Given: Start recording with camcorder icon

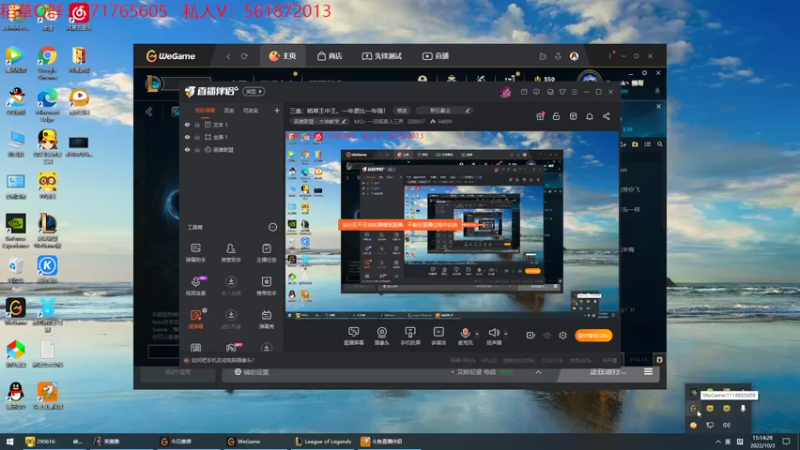Looking at the screenshot, I should point(530,335).
